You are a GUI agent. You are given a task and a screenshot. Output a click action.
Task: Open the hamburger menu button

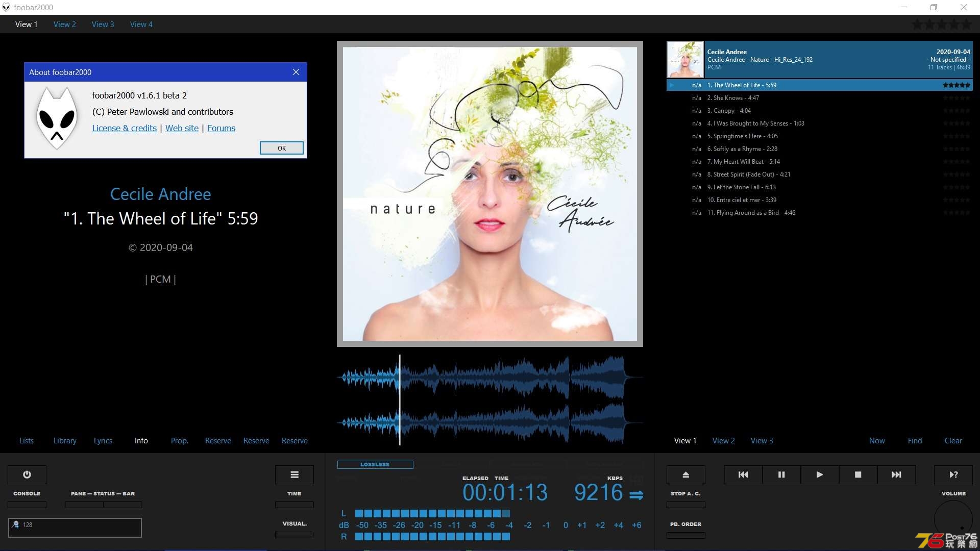[295, 474]
